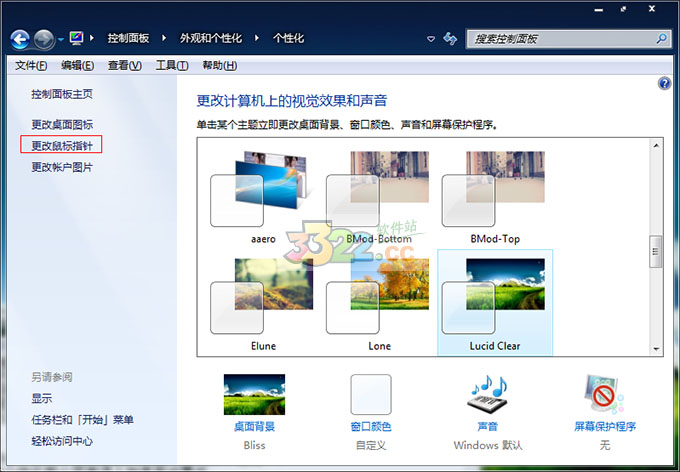Select the Lone theme
680x472 pixels.
point(379,304)
